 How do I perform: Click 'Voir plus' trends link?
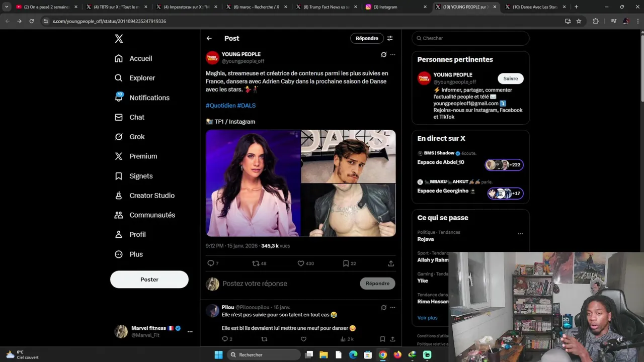(x=427, y=318)
